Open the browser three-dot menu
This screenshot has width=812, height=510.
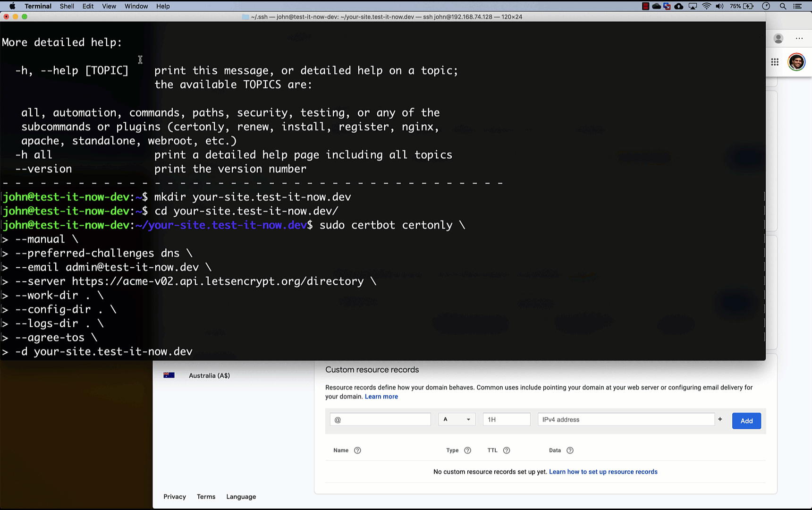click(799, 39)
